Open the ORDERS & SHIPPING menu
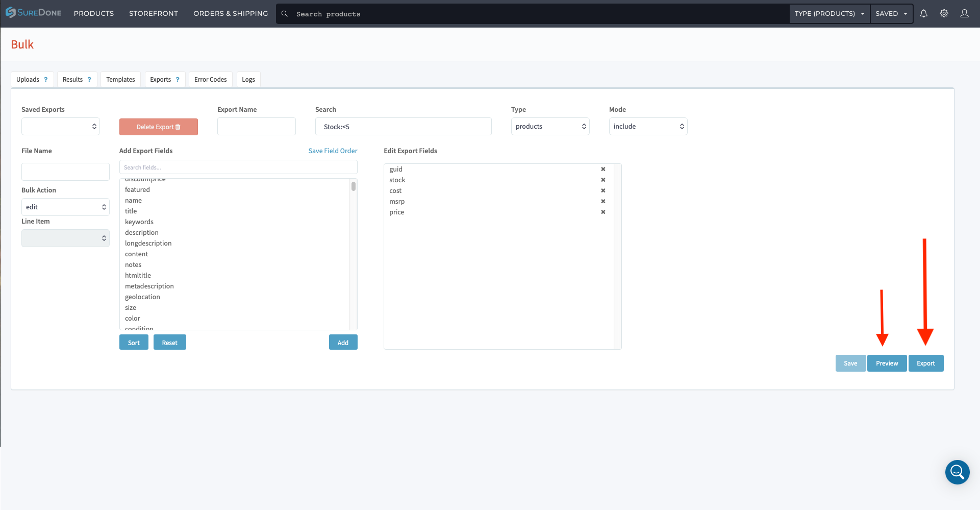This screenshot has height=510, width=980. (x=231, y=14)
